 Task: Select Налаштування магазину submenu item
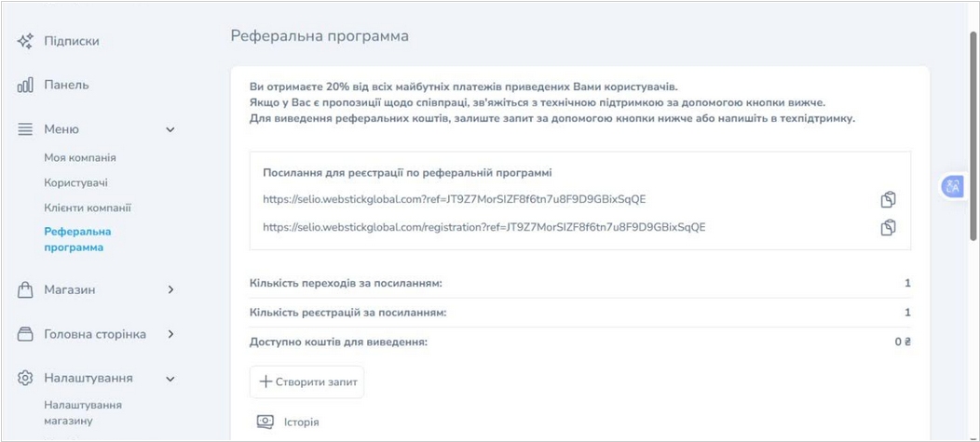83,412
